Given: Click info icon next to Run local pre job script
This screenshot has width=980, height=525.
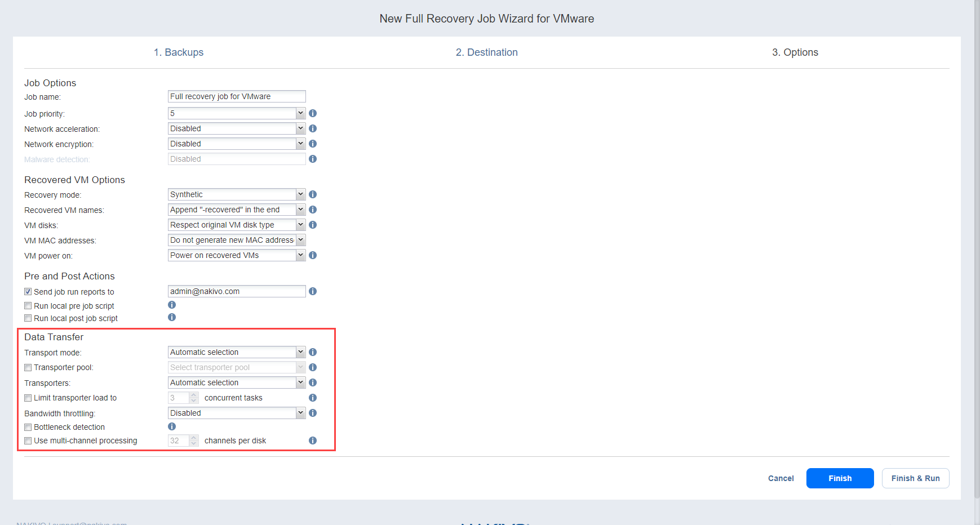Looking at the screenshot, I should coord(172,305).
